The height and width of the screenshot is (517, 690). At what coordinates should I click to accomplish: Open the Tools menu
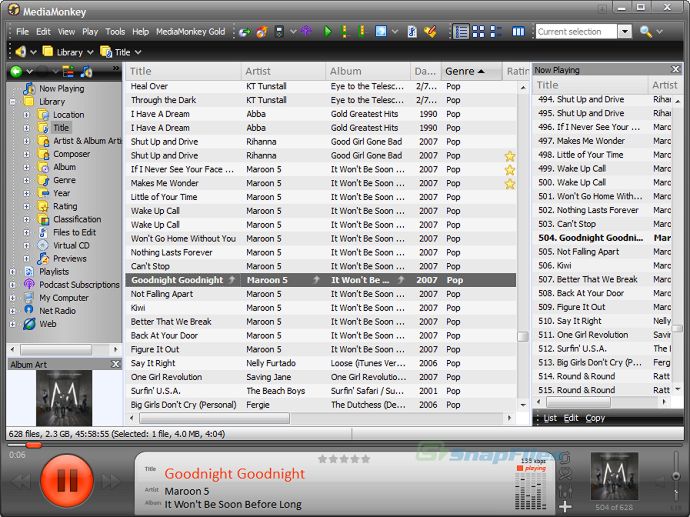[115, 32]
